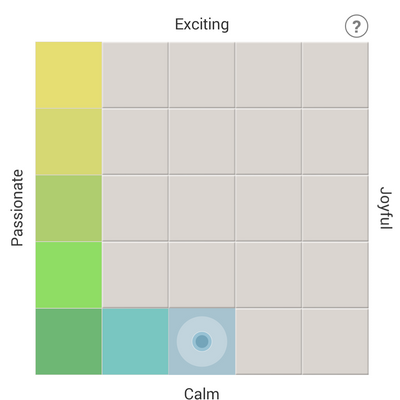Image resolution: width=400 pixels, height=400 pixels.
Task: Select the gray cell right of the bright yellow
Action: click(x=135, y=75)
